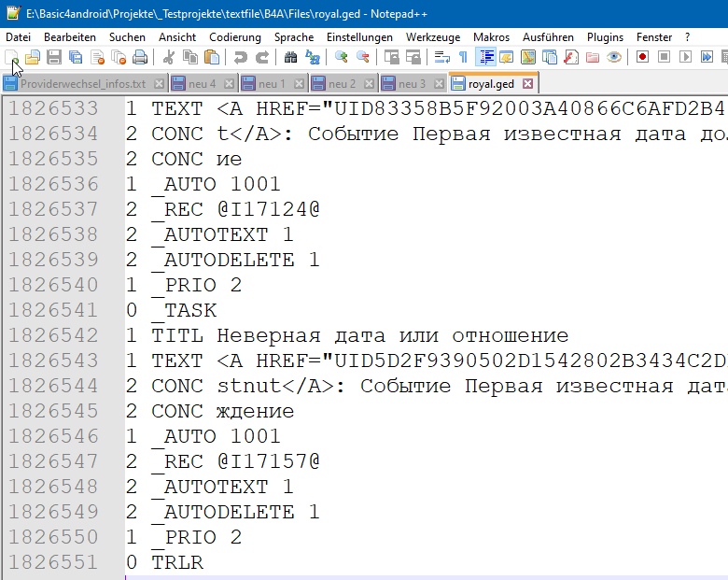The image size is (728, 580).
Task: Click the Open file folder icon
Action: (x=33, y=57)
